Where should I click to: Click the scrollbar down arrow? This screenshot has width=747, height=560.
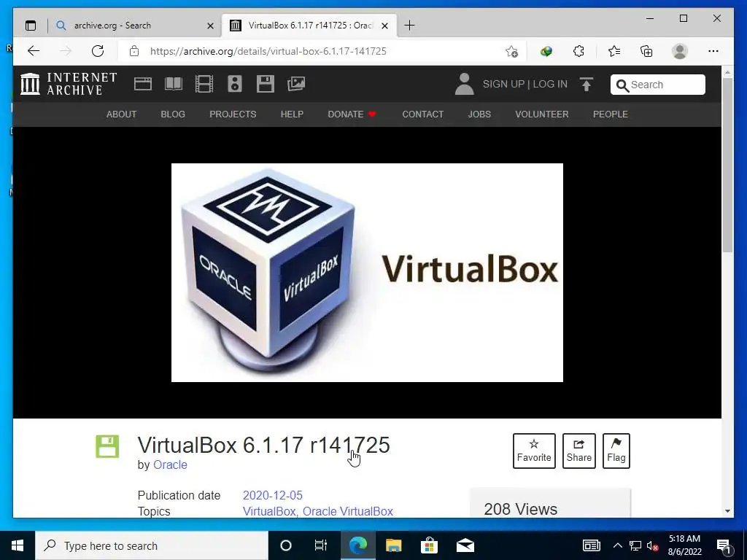tap(727, 511)
